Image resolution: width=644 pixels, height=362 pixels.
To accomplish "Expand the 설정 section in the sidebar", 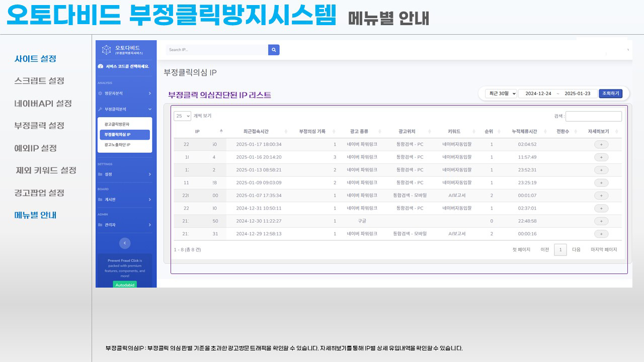I will (125, 174).
